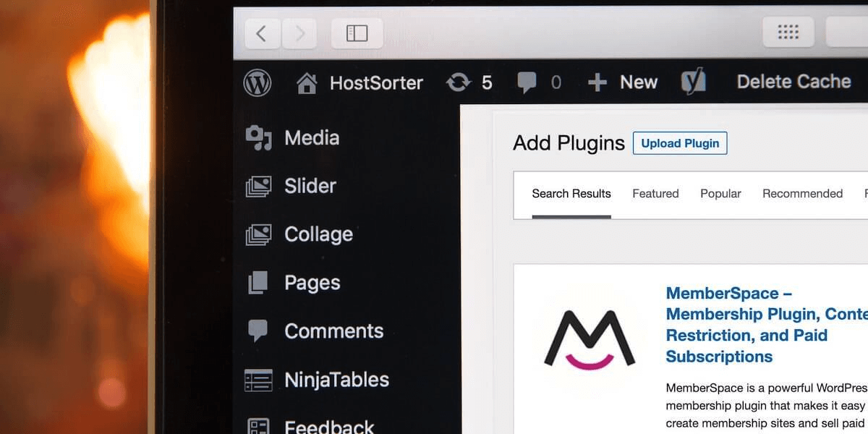This screenshot has width=868, height=434.
Task: Click the Comments sidebar icon
Action: coord(258,331)
